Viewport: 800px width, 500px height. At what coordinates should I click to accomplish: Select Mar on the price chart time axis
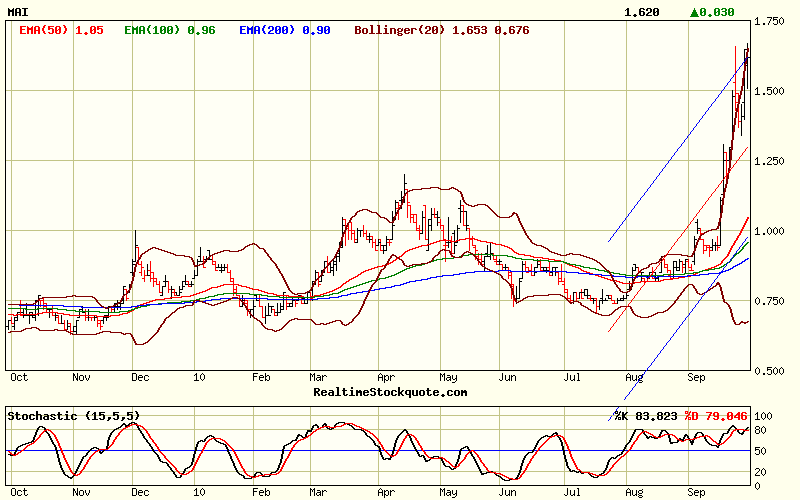(319, 378)
